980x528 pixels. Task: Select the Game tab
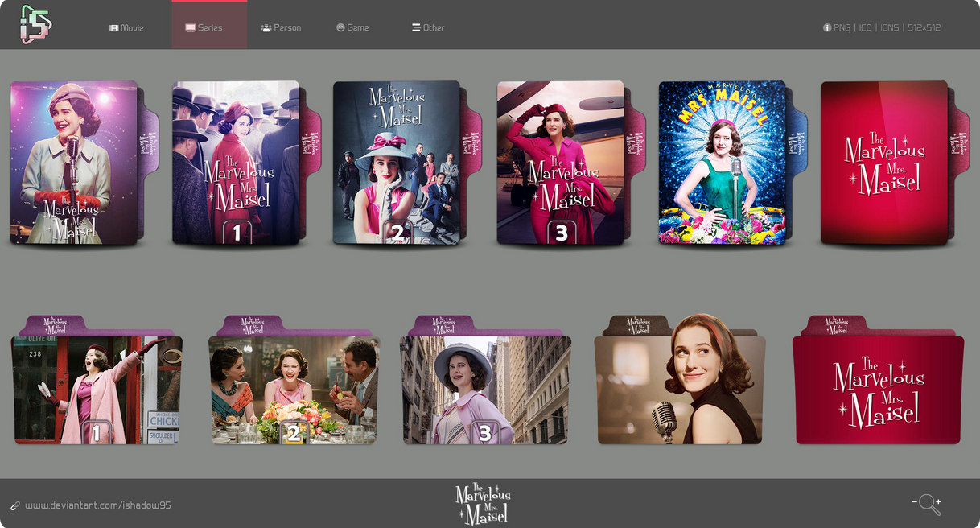tap(352, 27)
